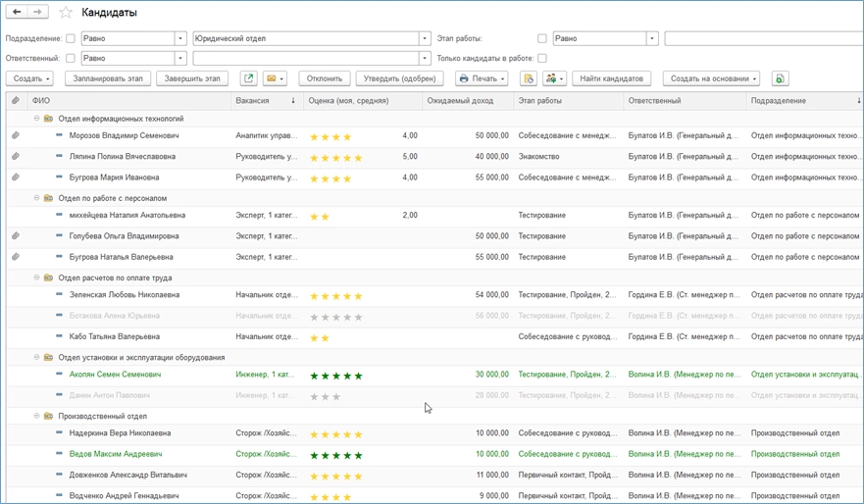Toggle the Ответственный filter checkbox
The width and height of the screenshot is (864, 504).
(x=71, y=59)
